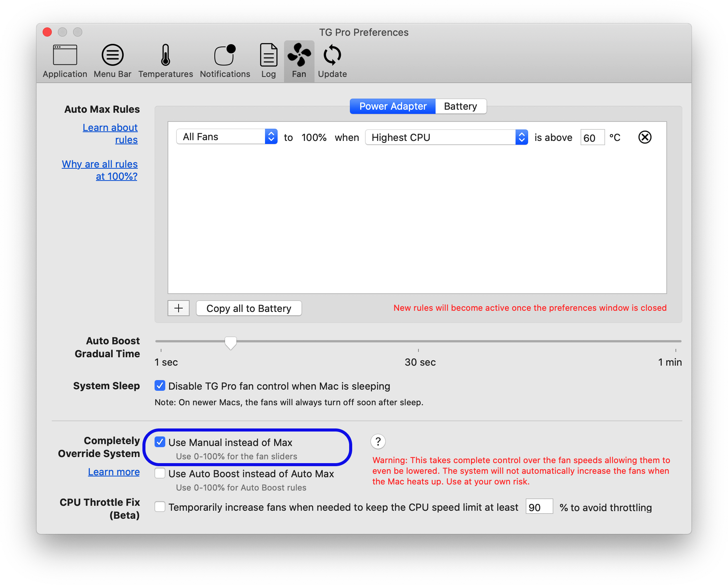
Task: Open the All Fans dropdown
Action: point(227,136)
